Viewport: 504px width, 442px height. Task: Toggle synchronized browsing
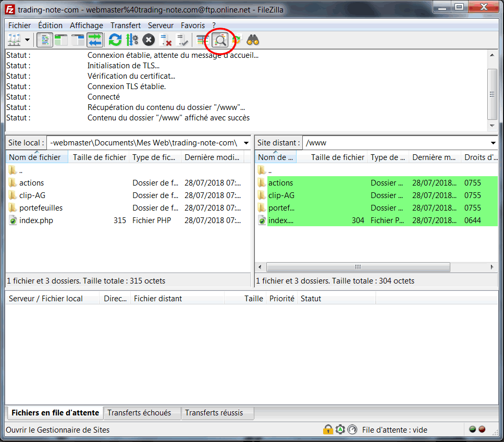(x=237, y=40)
